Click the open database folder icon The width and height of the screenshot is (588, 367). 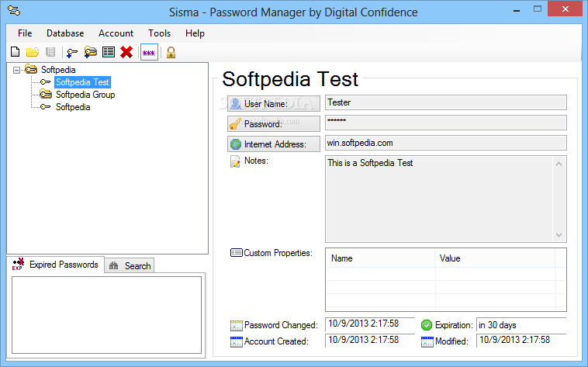click(x=33, y=52)
